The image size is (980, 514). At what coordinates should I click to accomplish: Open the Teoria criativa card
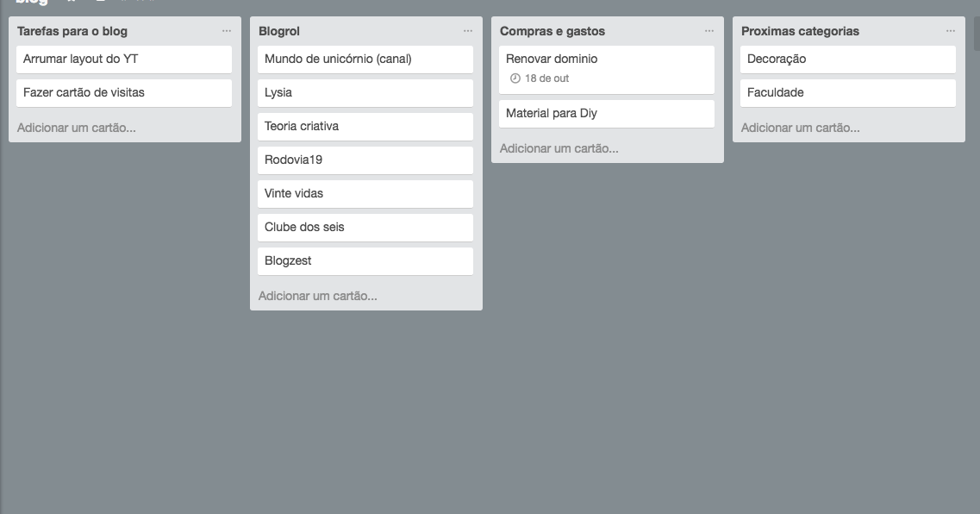click(x=365, y=127)
